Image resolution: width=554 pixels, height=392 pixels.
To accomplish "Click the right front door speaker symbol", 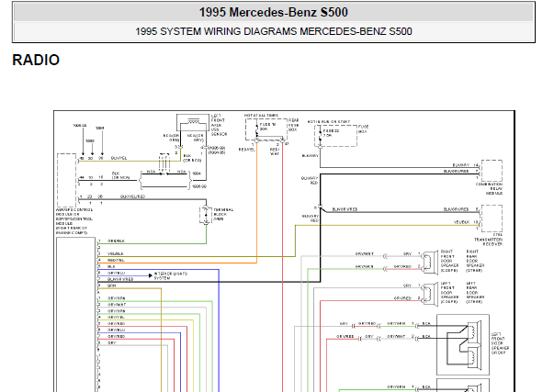I will (431, 263).
